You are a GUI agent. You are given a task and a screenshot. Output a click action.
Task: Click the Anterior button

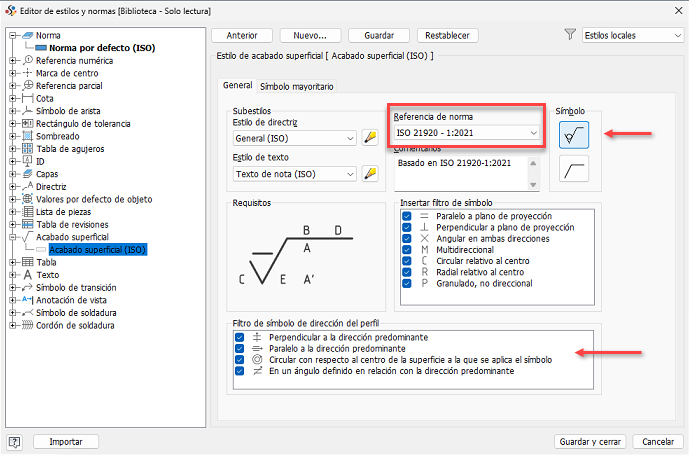click(242, 36)
